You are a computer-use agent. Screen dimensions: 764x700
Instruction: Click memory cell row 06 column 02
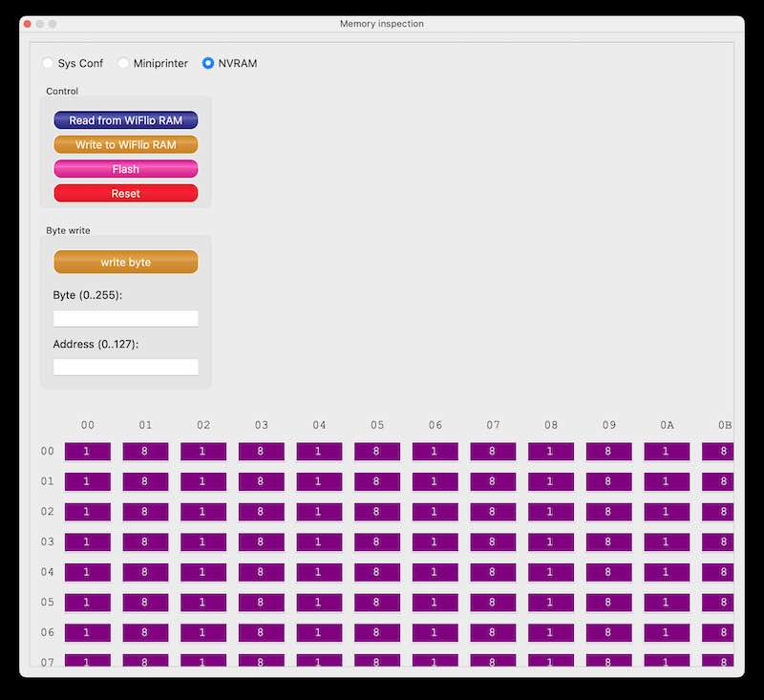pos(203,633)
